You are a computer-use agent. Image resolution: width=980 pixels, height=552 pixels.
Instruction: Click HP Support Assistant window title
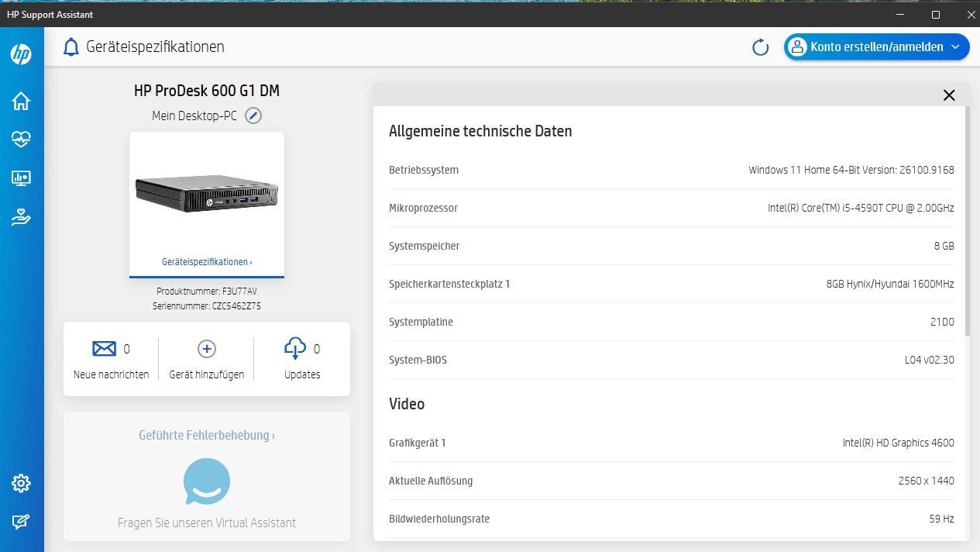point(48,15)
